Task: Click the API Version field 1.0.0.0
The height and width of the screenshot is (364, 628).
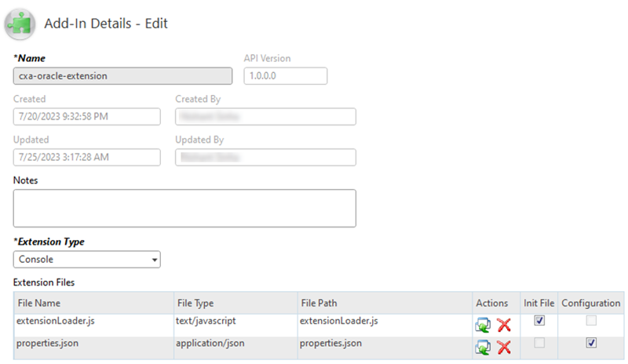Action: pos(286,76)
